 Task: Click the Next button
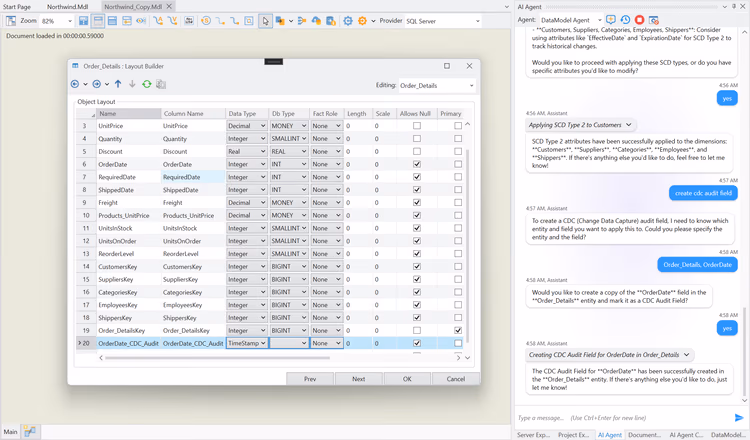click(x=359, y=379)
